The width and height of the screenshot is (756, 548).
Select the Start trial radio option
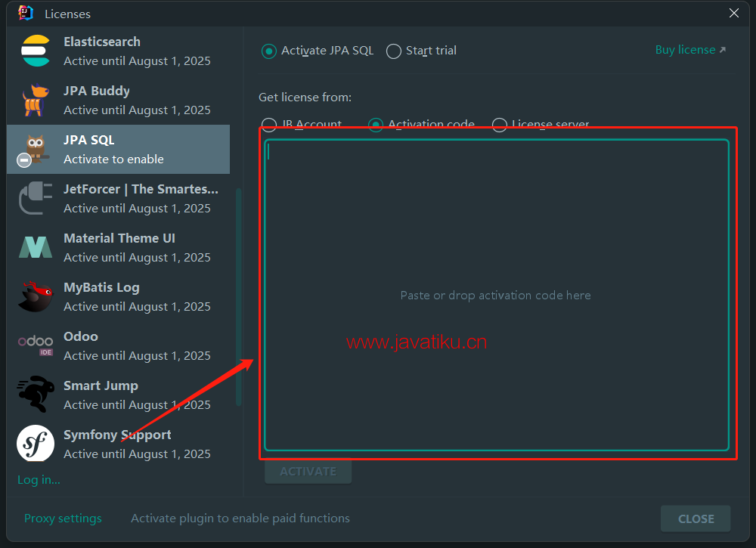393,51
